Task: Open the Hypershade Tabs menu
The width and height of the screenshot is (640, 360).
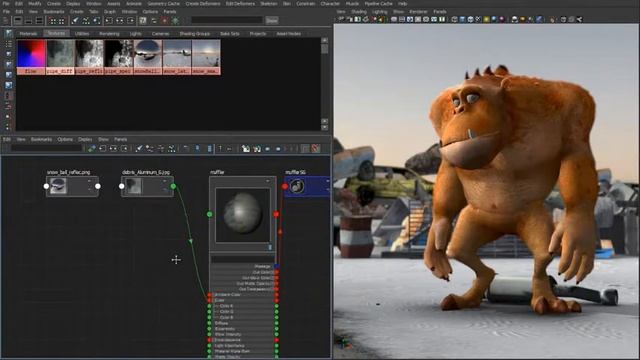Action: tap(93, 12)
